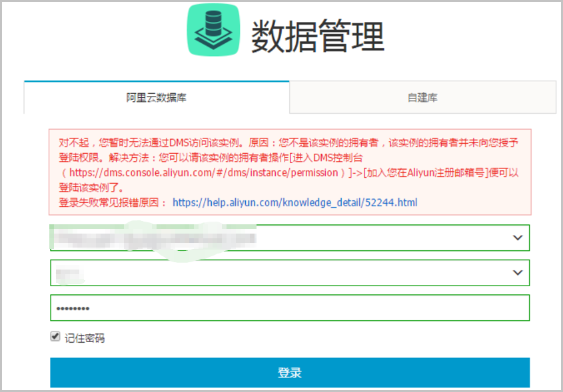Click the blue 登录 button
Image resolution: width=563 pixels, height=392 pixels.
(290, 373)
